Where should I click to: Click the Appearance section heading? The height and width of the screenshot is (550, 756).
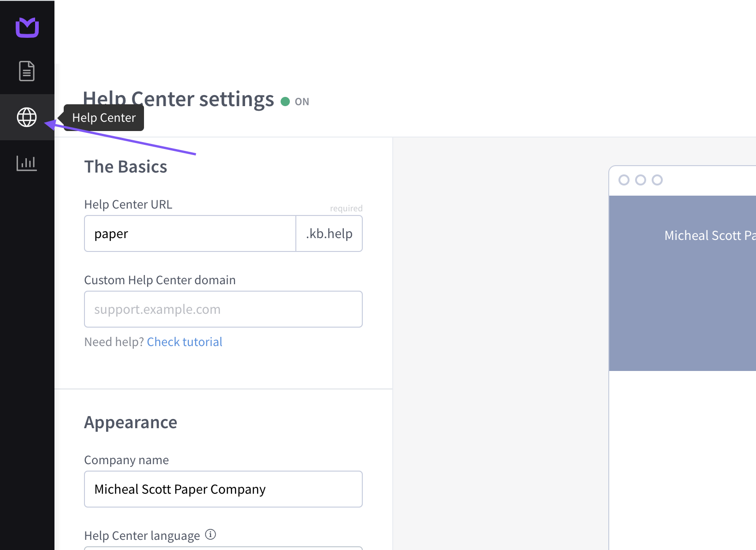131,422
